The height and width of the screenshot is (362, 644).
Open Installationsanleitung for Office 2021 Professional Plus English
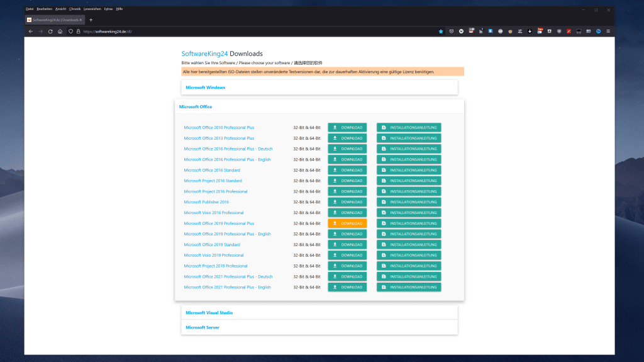409,287
